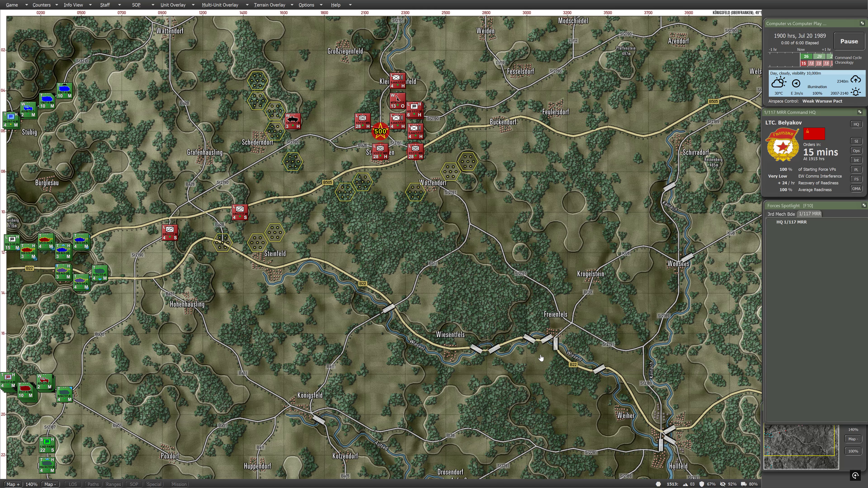
Task: Select the 6-AA/1/117 unit counter
Action: coord(415,131)
